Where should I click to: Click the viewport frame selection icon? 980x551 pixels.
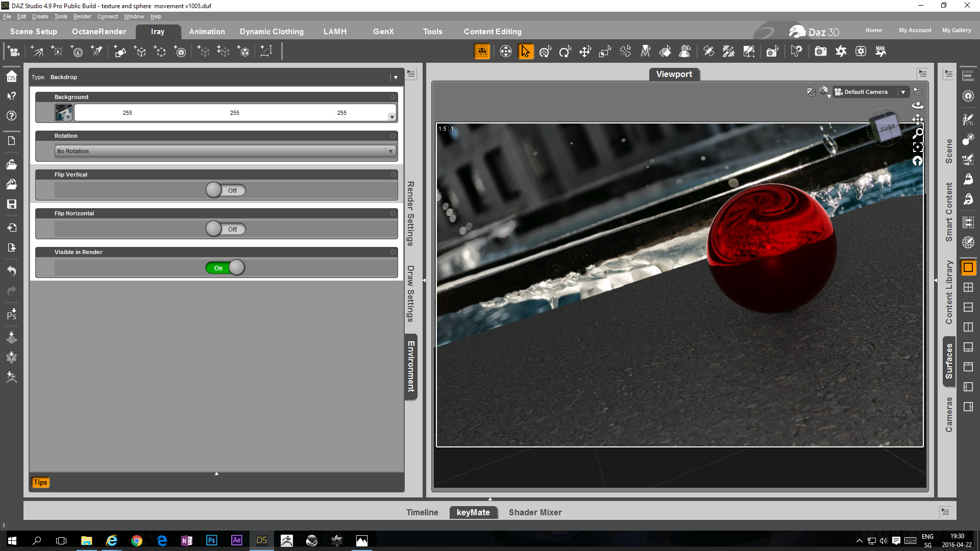pyautogui.click(x=917, y=147)
